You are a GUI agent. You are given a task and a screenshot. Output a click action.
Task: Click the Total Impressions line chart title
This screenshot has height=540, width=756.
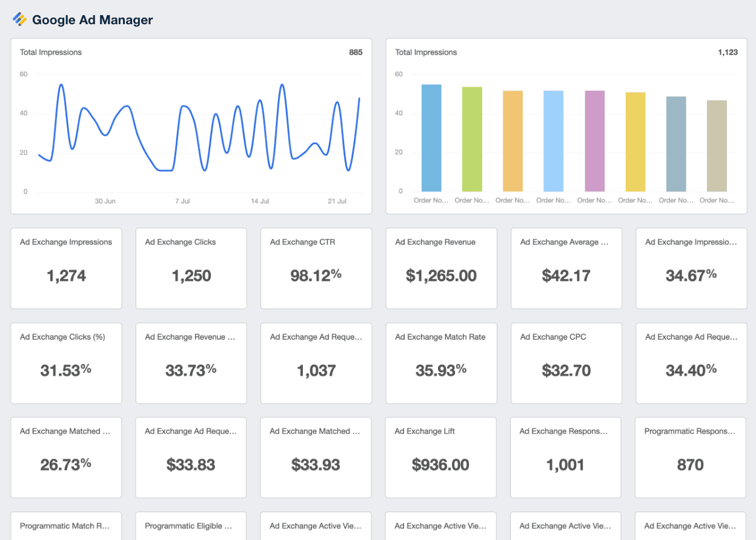50,53
